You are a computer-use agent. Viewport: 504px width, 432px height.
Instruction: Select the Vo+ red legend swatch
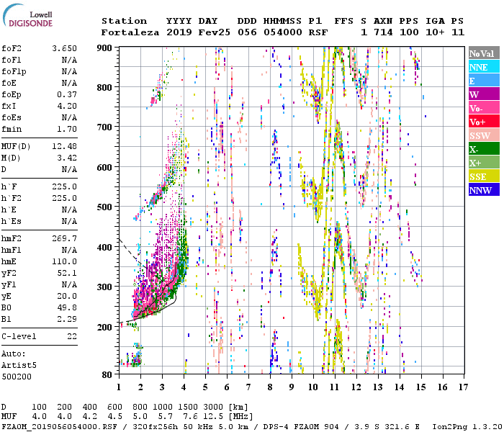(x=484, y=122)
